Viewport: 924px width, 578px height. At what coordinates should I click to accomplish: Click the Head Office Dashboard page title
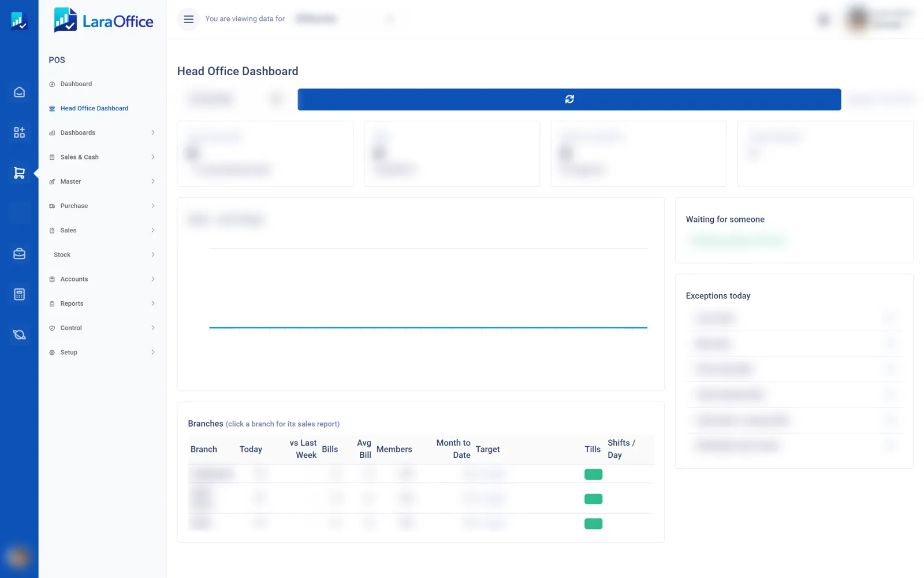[x=237, y=71]
